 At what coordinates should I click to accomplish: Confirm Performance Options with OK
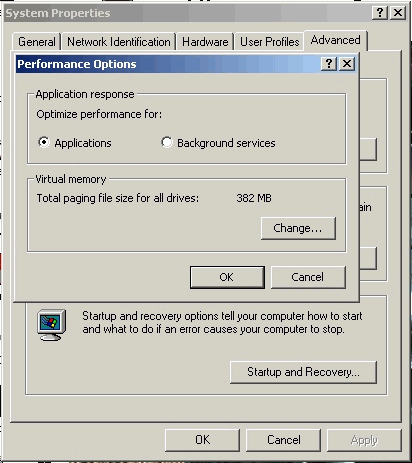(227, 277)
